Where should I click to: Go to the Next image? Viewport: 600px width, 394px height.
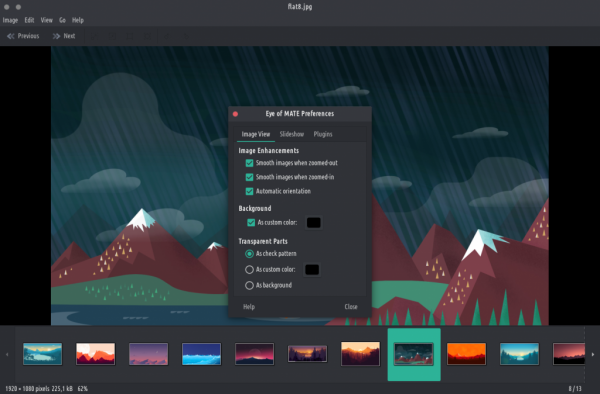tap(64, 36)
